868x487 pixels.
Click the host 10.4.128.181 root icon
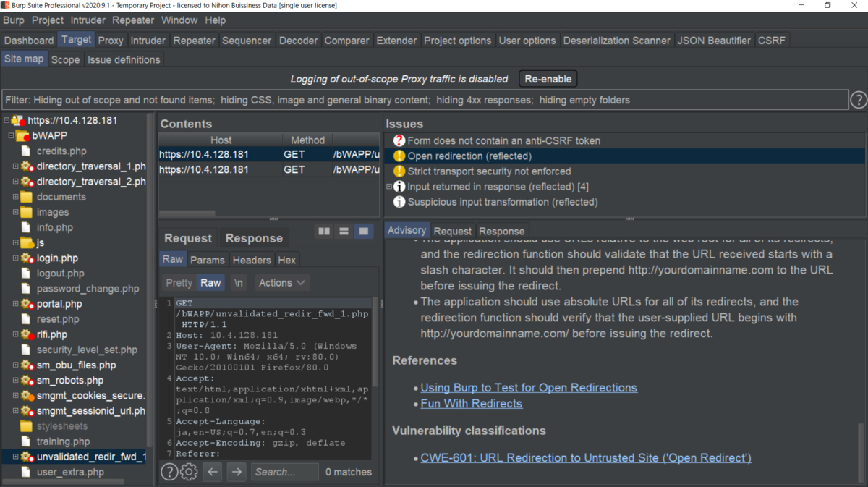coord(18,121)
